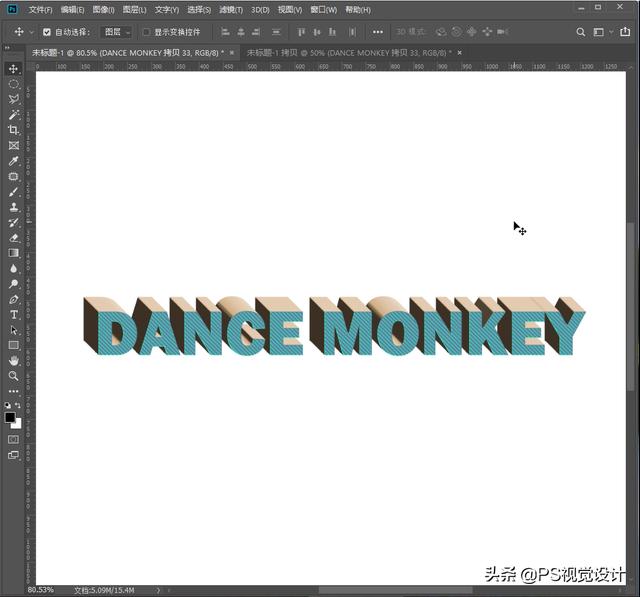The image size is (640, 597).
Task: Expand the workspace switcher dropdown arrow
Action: point(611,32)
